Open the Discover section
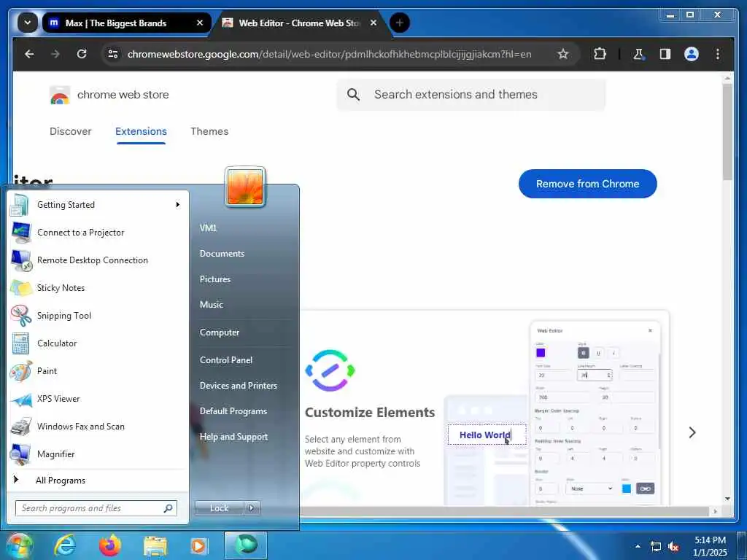Screen dimensions: 747x560 point(71,131)
